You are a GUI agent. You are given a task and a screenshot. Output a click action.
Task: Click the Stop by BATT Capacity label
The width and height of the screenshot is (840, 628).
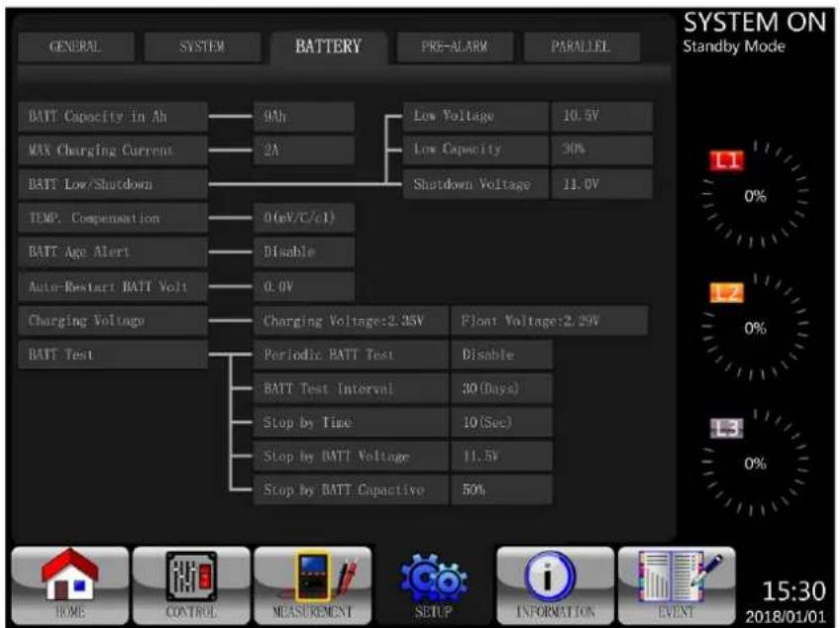(351, 489)
